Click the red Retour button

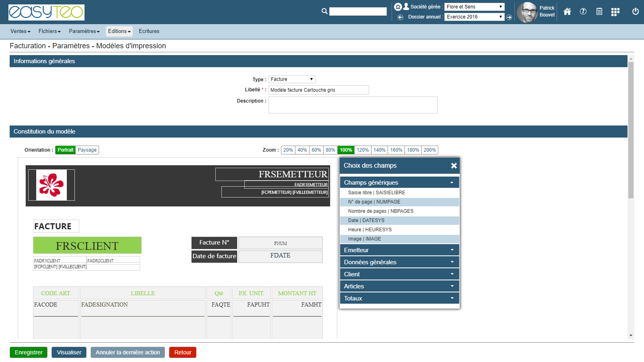(183, 352)
